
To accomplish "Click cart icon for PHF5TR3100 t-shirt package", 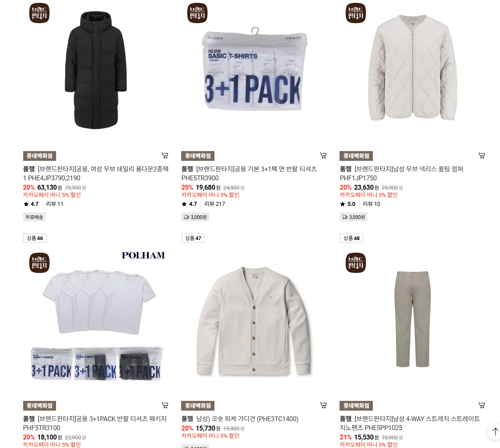I will [x=165, y=405].
